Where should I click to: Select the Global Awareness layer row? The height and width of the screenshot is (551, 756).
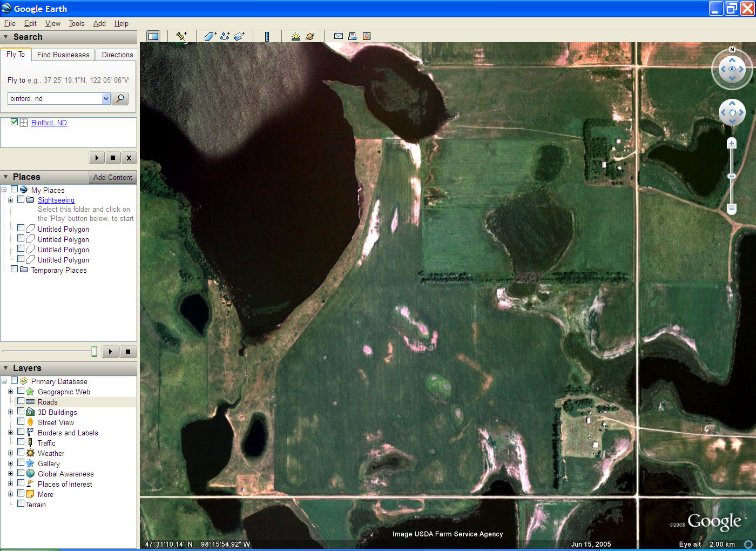click(x=65, y=474)
